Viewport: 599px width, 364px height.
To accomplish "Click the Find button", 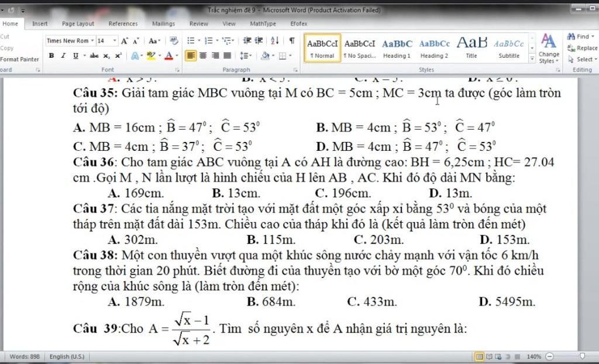I will tap(581, 37).
